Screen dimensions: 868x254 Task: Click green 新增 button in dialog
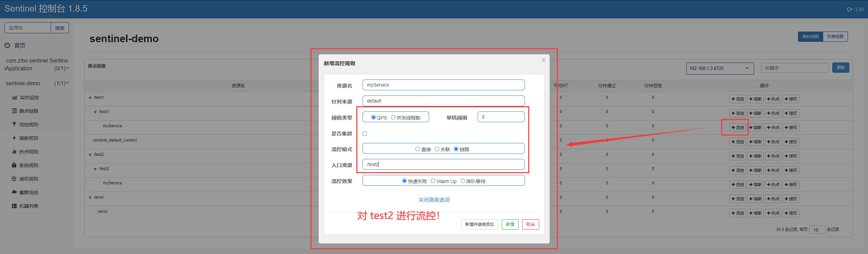click(x=510, y=224)
